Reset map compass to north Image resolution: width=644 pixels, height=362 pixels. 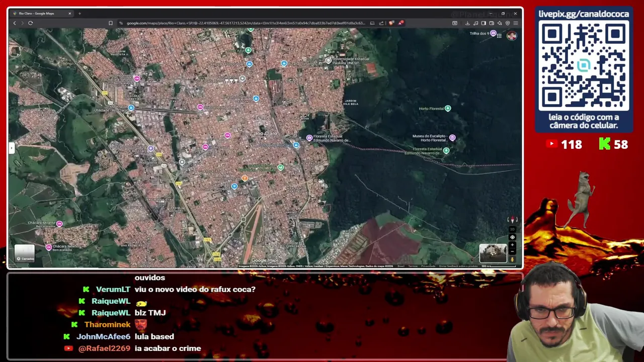point(513,220)
